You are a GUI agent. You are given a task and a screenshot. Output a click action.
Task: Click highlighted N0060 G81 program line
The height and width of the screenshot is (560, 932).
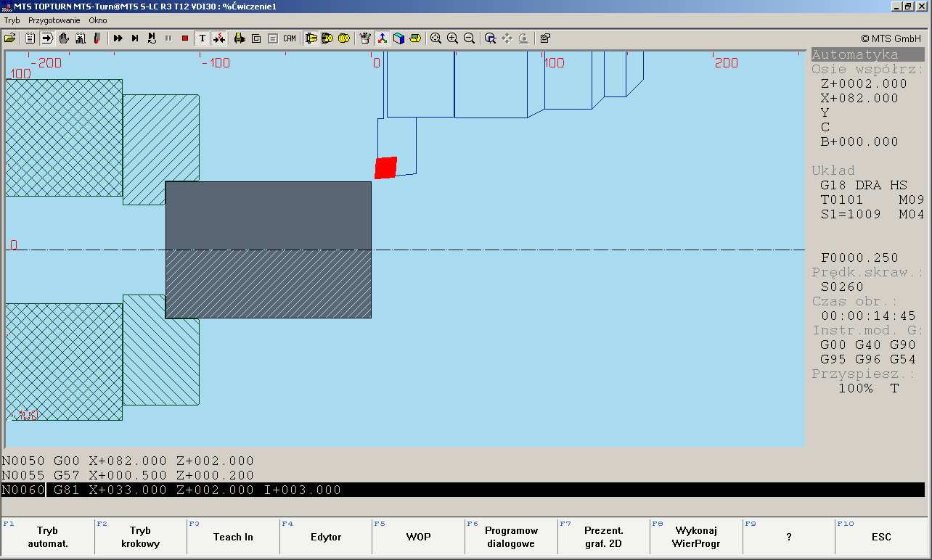[x=465, y=490]
